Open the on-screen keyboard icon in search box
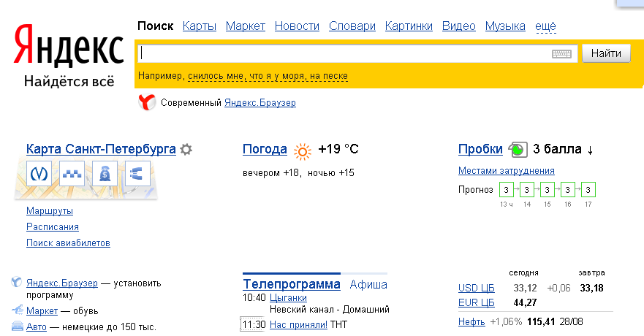Screen dimensions: 644x336 (561, 54)
